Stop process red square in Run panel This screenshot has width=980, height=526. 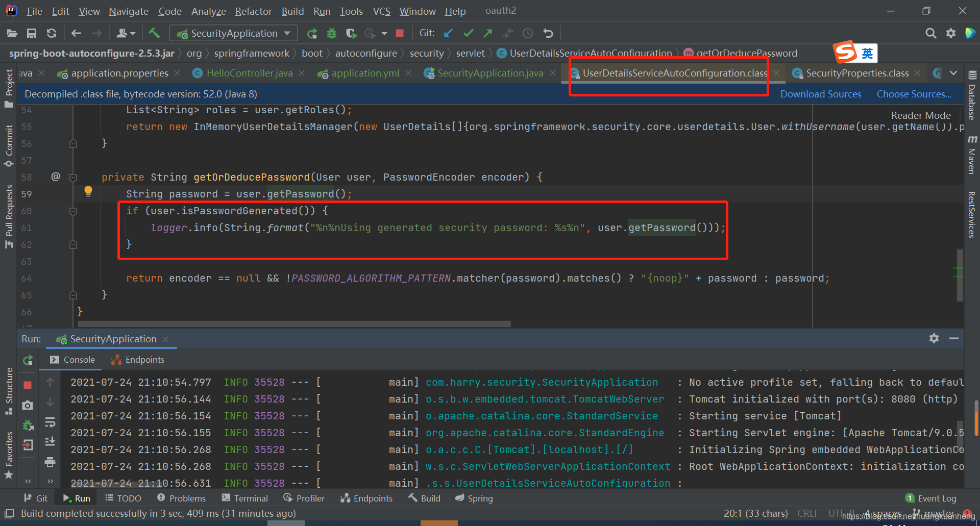coord(28,385)
